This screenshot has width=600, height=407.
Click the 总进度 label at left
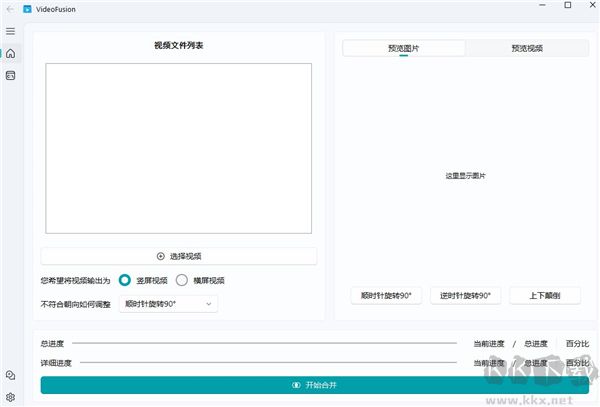[x=52, y=344]
